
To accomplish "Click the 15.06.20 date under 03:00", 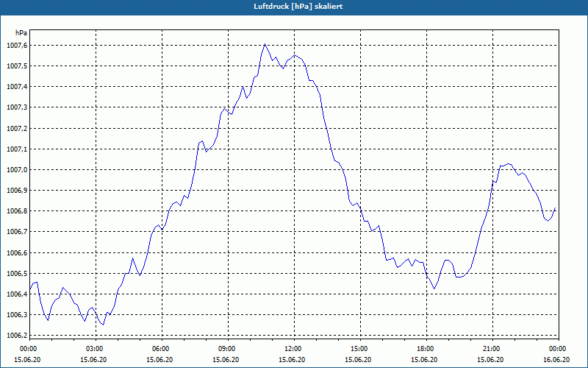I will tap(94, 359).
